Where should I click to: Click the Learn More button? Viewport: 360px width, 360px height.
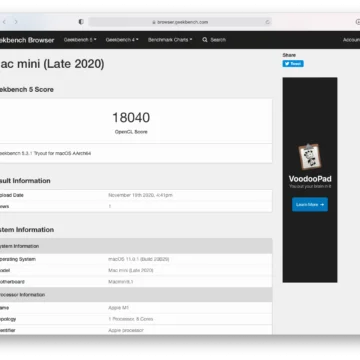[x=310, y=204]
